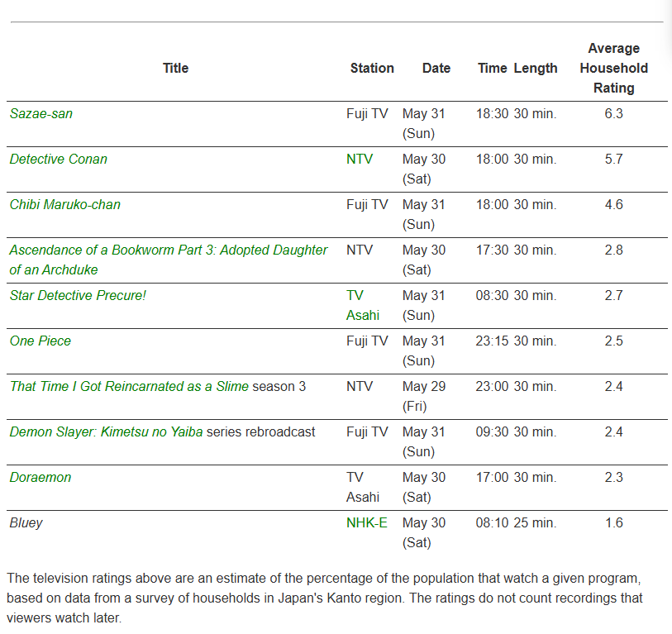Open Demon Slayer: Kimetsu no Yaiba link
672x634 pixels.
tap(107, 431)
